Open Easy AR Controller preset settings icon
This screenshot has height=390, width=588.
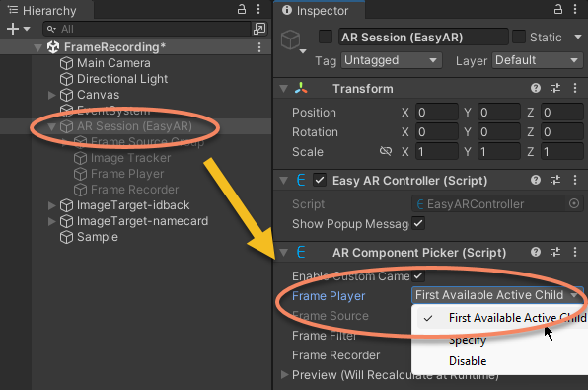pos(555,180)
